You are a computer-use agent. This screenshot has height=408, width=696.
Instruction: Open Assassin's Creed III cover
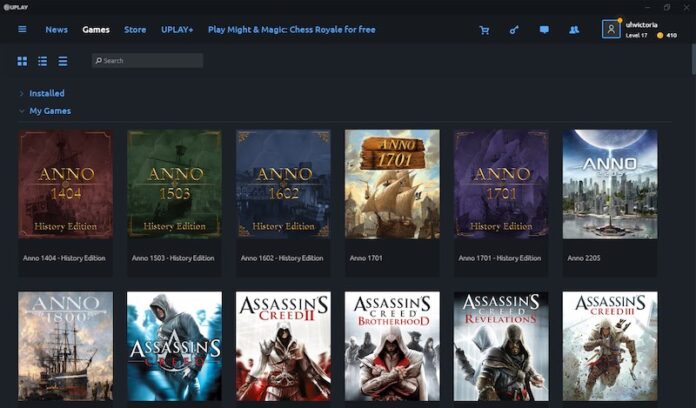(x=610, y=346)
